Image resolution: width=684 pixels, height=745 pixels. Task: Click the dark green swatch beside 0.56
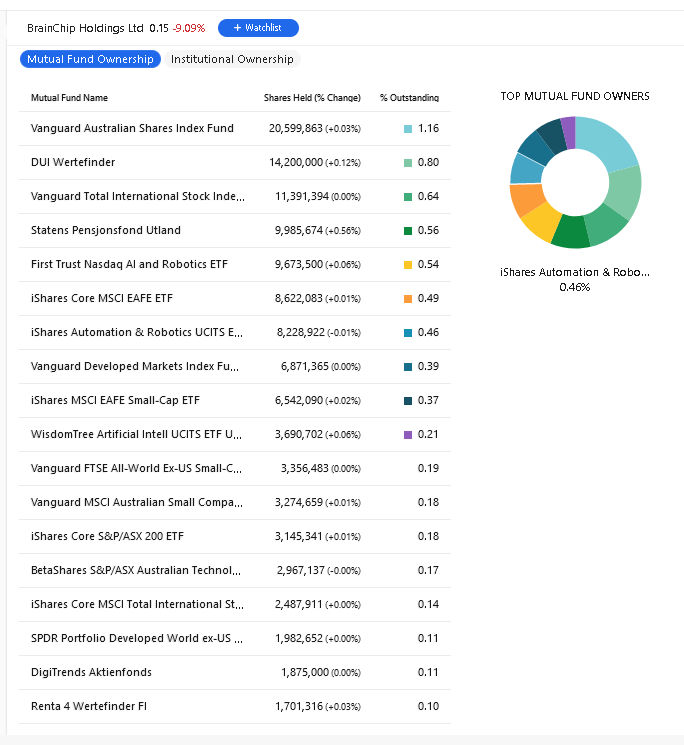pos(408,231)
